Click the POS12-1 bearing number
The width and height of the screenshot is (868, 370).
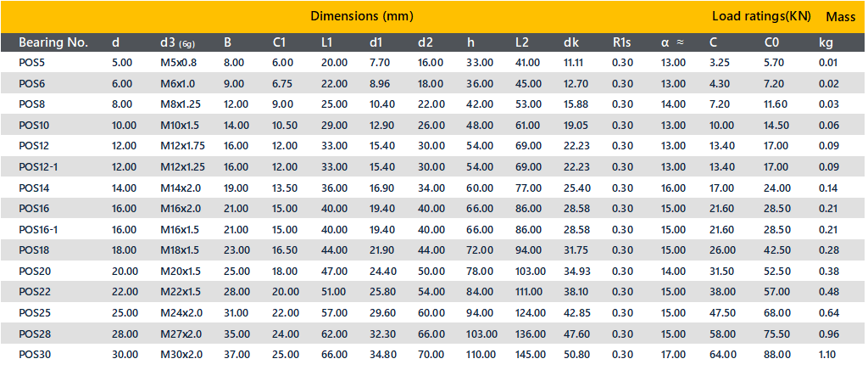coord(39,167)
